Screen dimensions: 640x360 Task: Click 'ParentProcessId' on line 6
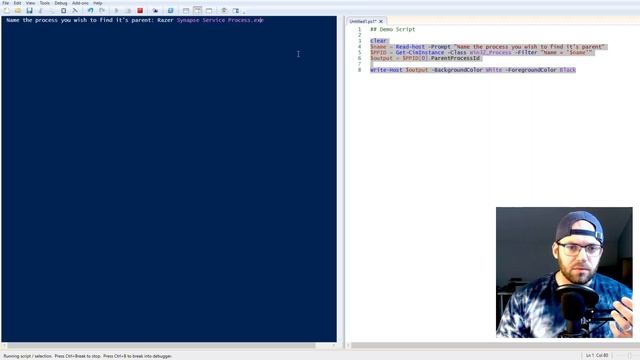(456, 58)
